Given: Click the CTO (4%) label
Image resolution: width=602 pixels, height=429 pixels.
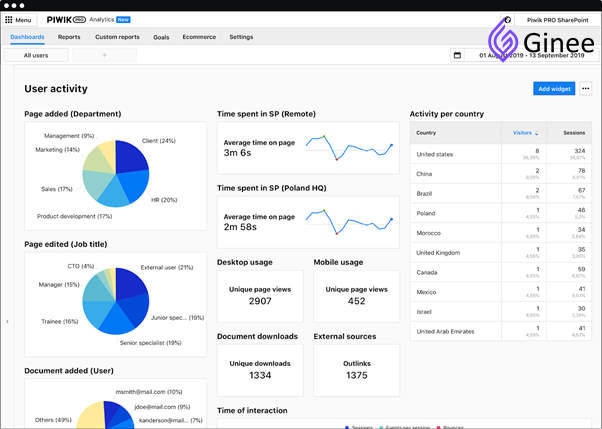Looking at the screenshot, I should pos(81,266).
